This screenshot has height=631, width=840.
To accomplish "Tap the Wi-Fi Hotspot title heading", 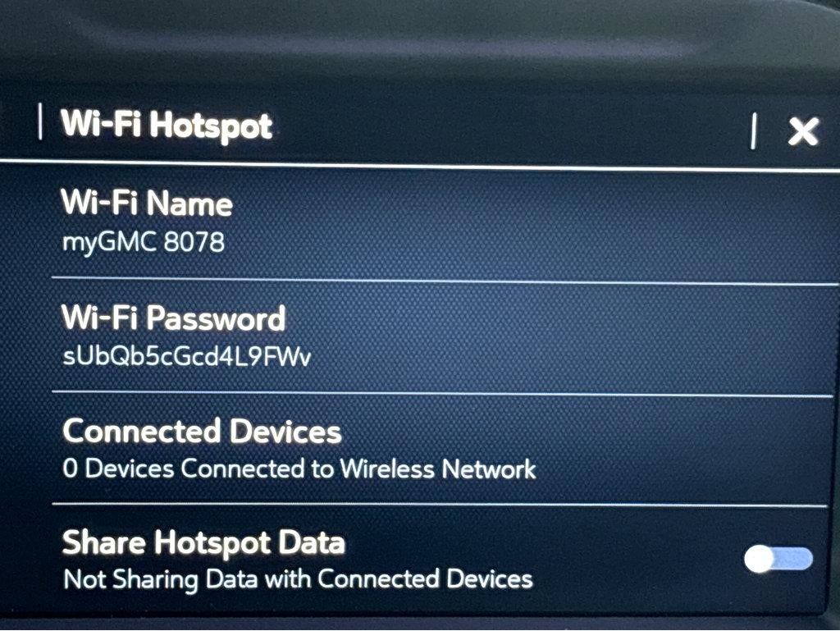I will pyautogui.click(x=167, y=126).
